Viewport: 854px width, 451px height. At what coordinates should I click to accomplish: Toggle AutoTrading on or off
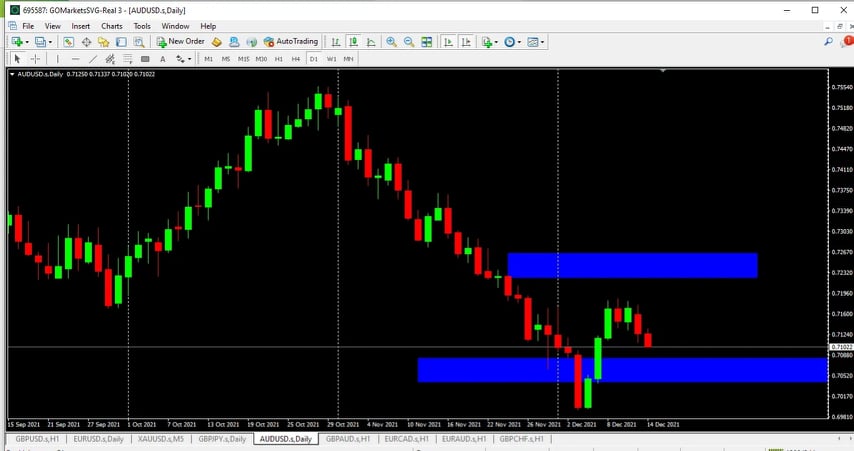pos(290,41)
